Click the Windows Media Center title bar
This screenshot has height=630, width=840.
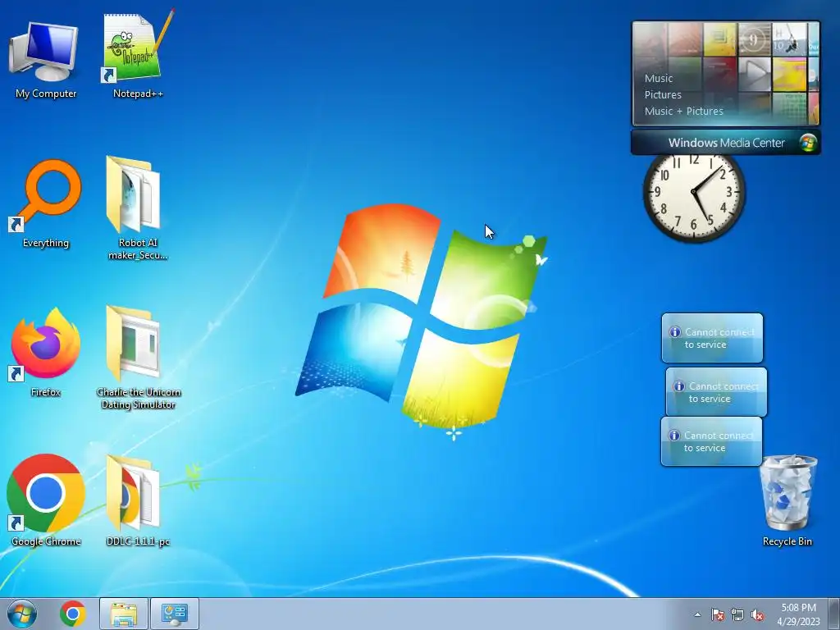(x=725, y=143)
